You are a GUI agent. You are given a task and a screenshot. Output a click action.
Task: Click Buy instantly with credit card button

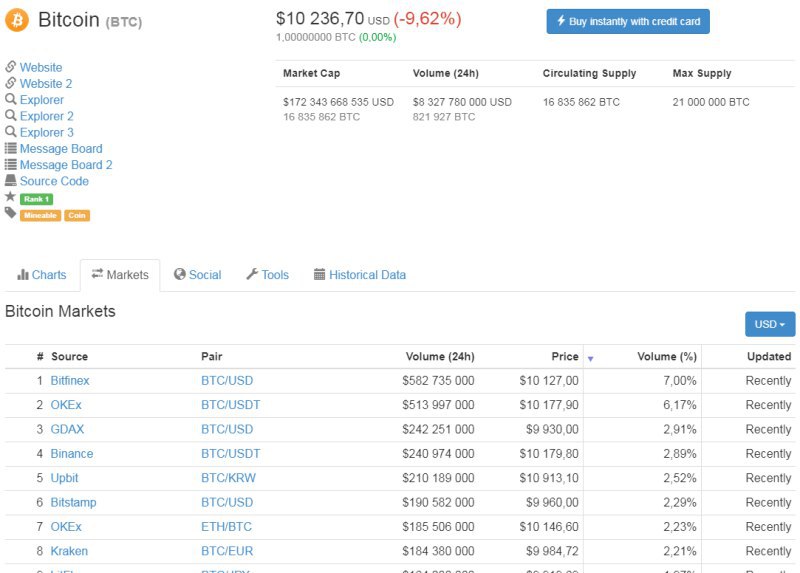(628, 21)
